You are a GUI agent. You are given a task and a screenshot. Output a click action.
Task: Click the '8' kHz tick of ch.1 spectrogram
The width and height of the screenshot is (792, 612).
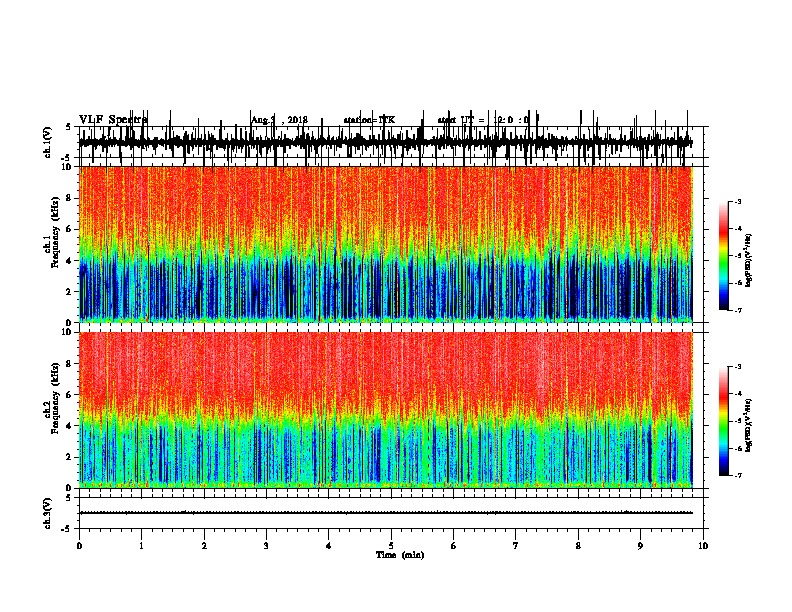click(x=69, y=198)
